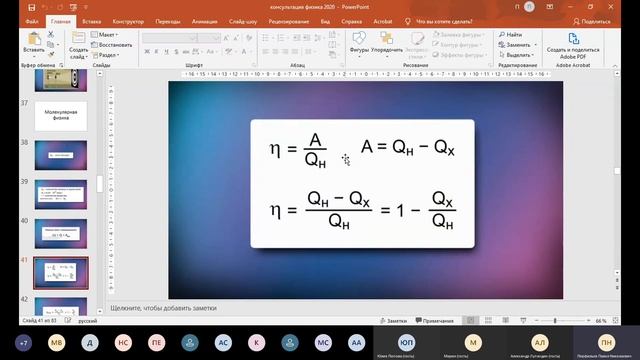The image size is (640, 360).
Task: Decrease font size with the smaller A icon
Action: [x=236, y=38]
